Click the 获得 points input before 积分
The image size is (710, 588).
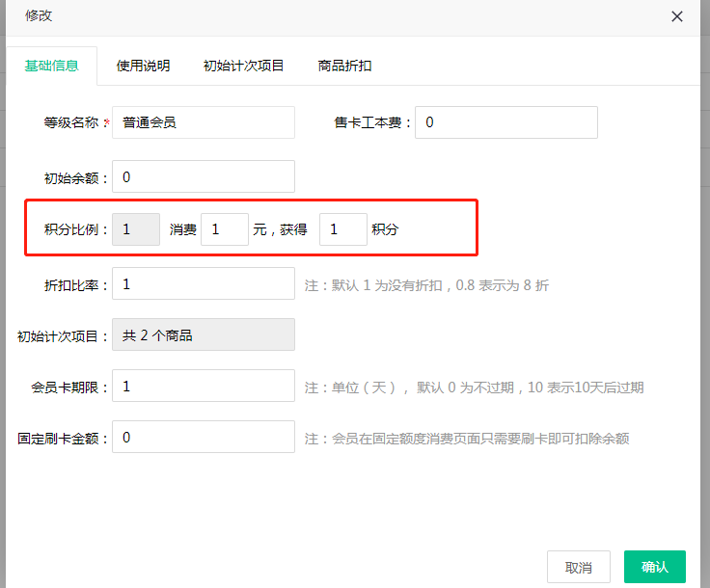[x=342, y=229]
